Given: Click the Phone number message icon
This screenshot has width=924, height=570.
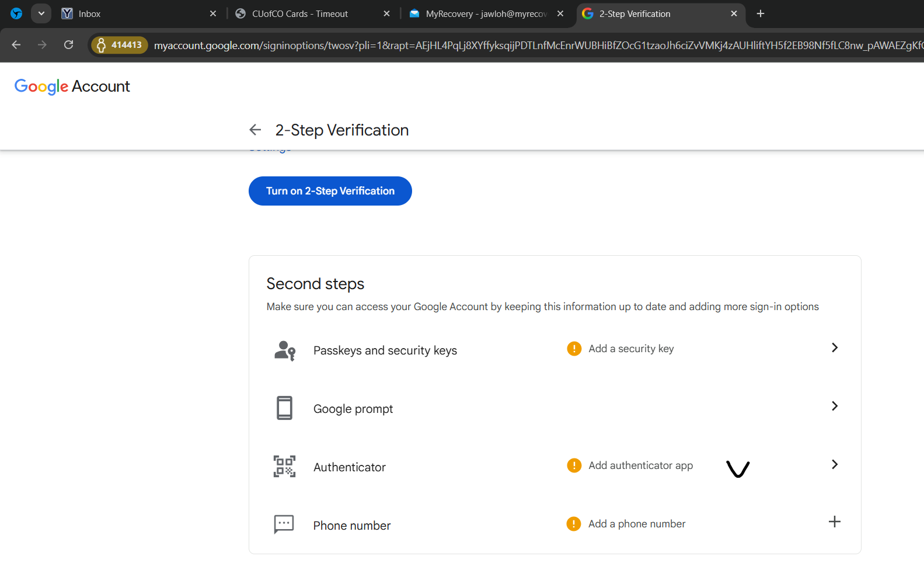Looking at the screenshot, I should (x=284, y=524).
